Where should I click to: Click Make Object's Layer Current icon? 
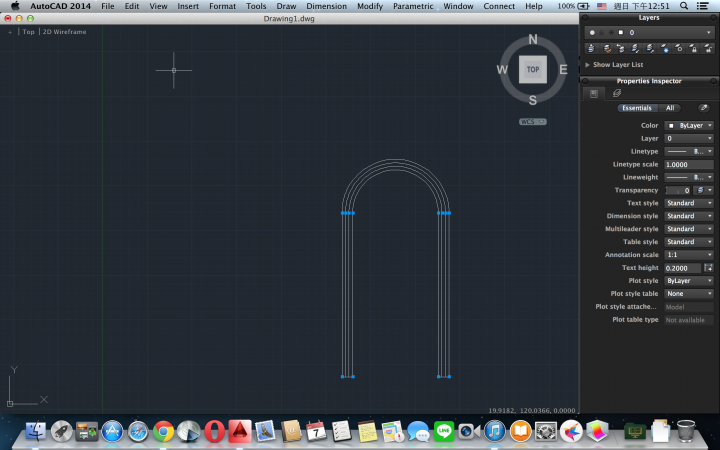[x=591, y=48]
